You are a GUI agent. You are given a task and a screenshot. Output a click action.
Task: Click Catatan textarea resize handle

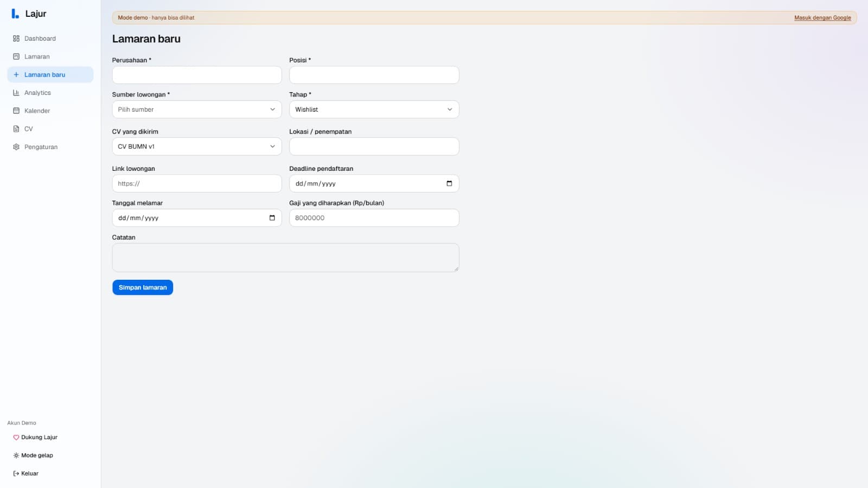click(456, 269)
